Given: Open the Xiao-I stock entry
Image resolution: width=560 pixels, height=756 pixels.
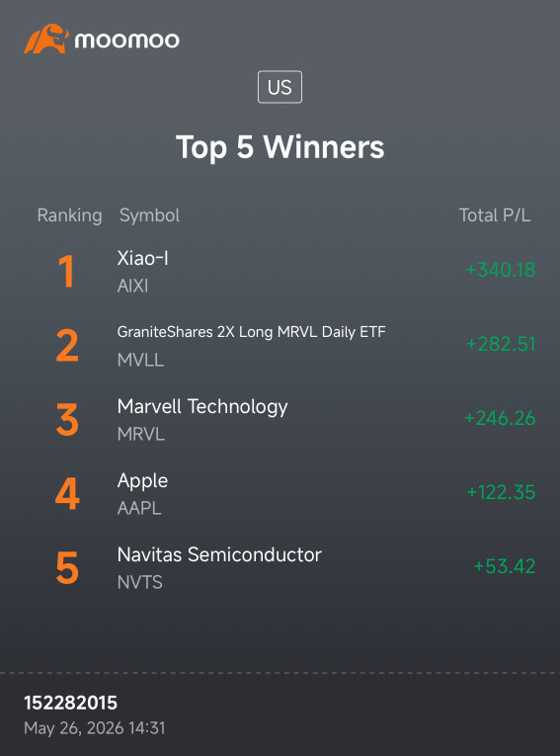Looking at the screenshot, I should 142,259.
